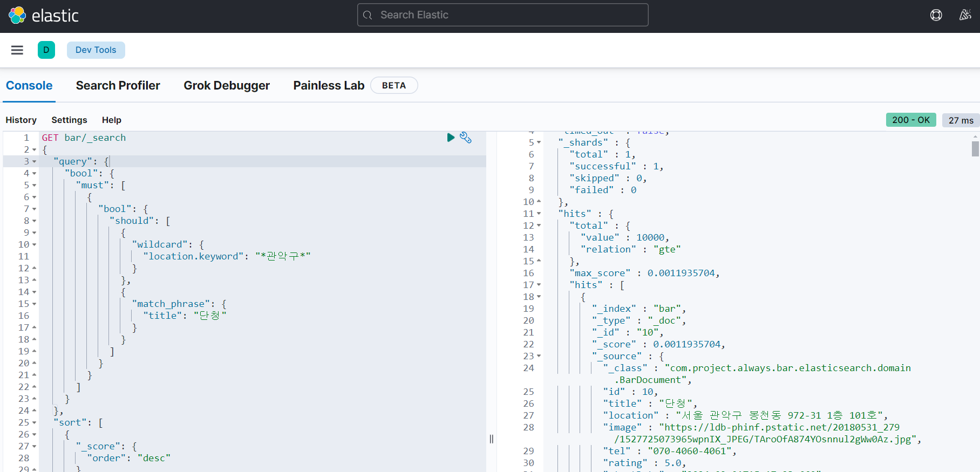Collapse _score block at editor line 27
Screen dimensions: 980x472
(x=35, y=446)
